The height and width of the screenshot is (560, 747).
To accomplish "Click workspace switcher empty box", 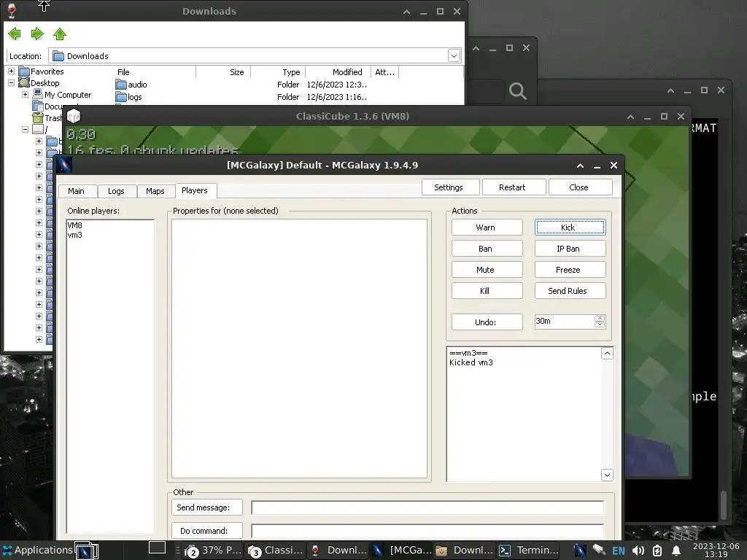I will pos(158,548).
